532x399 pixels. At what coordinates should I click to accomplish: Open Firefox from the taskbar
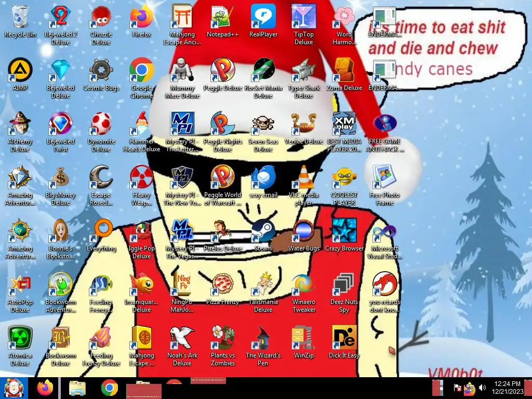click(45, 388)
